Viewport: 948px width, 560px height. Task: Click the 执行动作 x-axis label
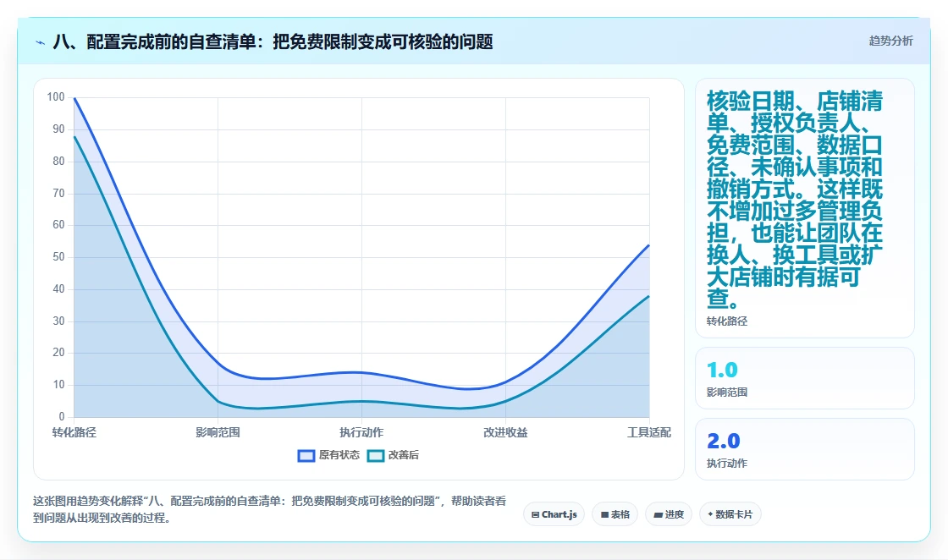pyautogui.click(x=361, y=432)
